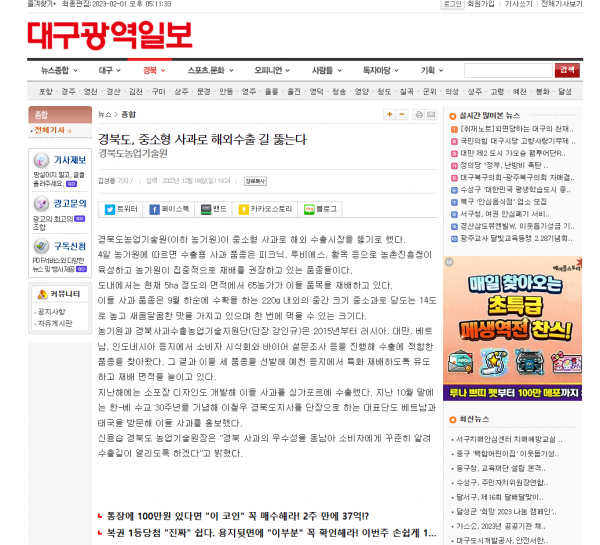Screen dimensions: 600x545
Task: Focus the search input field
Action: pos(508,70)
